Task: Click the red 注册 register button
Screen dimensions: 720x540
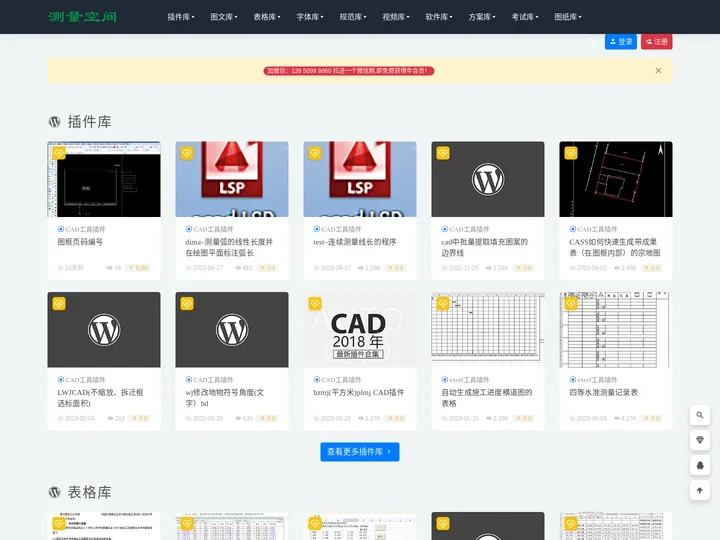Action: [x=657, y=42]
